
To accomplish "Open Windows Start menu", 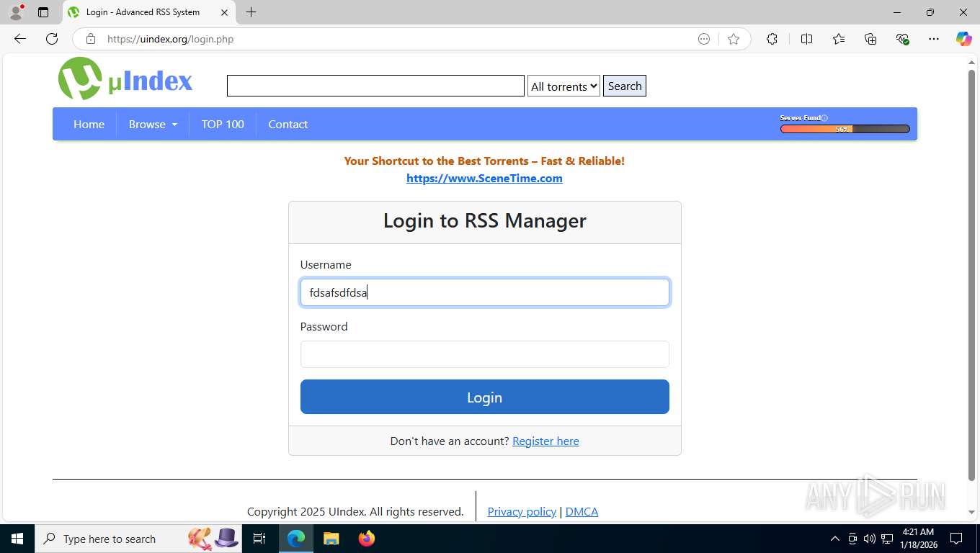I will 17,539.
